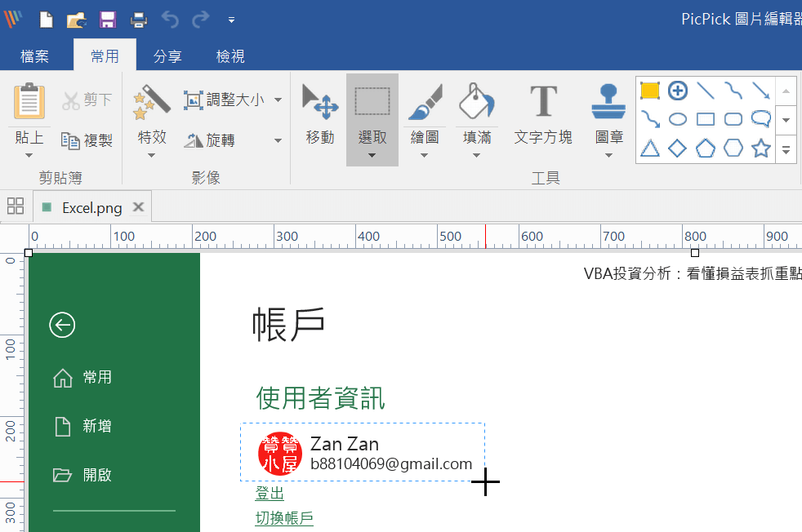
Task: Expand the 繪圖 dropdown arrow
Action: pos(425,155)
